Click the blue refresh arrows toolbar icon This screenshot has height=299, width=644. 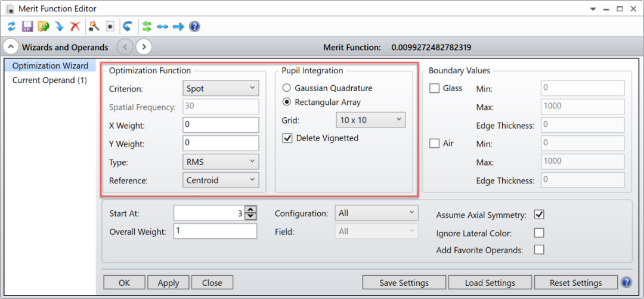coord(11,27)
